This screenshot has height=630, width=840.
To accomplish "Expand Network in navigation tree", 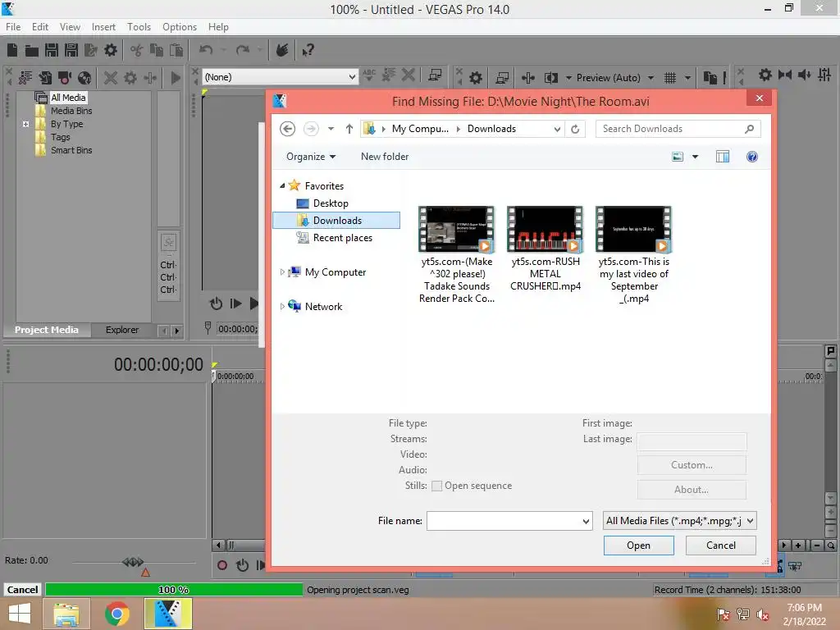I will pyautogui.click(x=282, y=307).
